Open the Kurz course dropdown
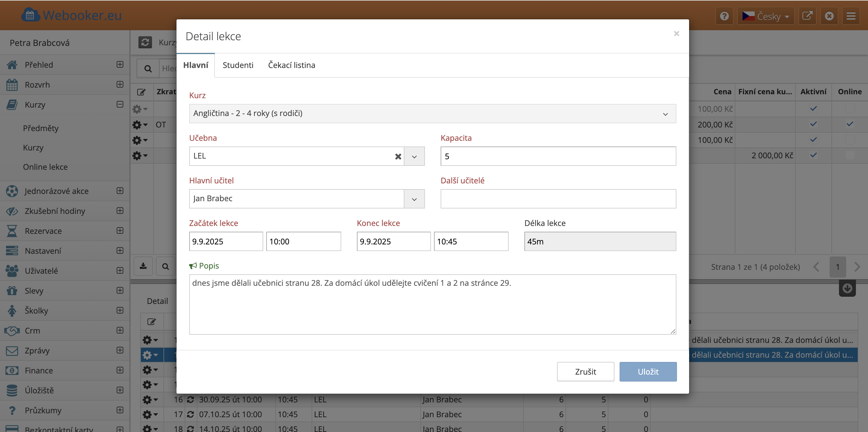The image size is (868, 432). [x=432, y=114]
